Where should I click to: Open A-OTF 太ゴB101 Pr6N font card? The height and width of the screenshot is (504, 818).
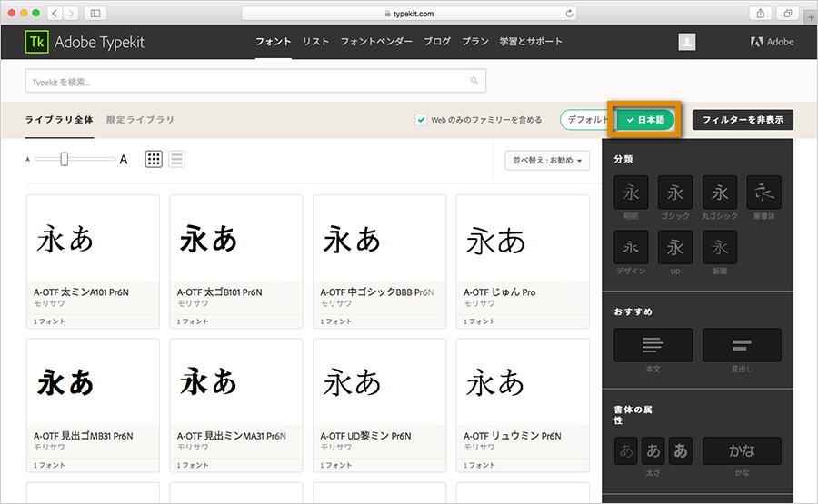tap(236, 262)
